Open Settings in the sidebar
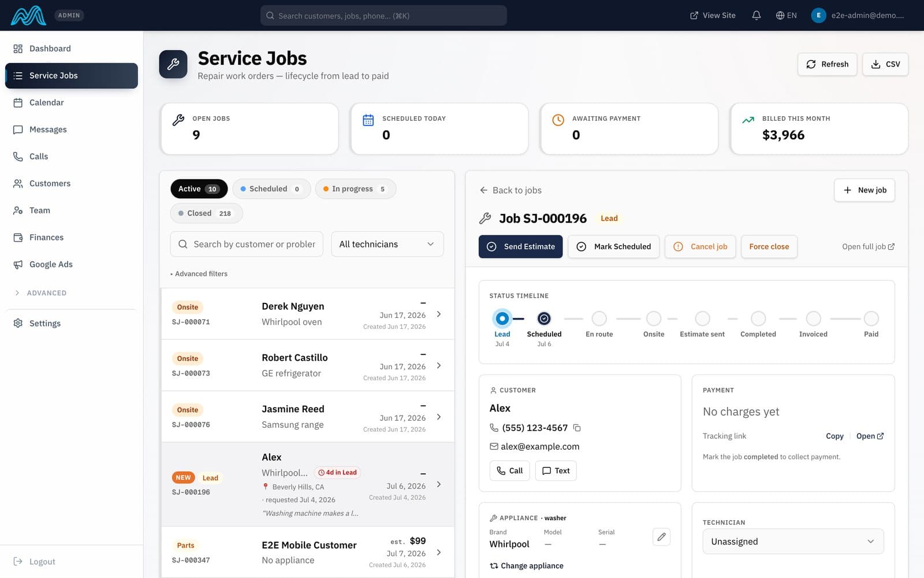Image resolution: width=924 pixels, height=578 pixels. point(72,323)
